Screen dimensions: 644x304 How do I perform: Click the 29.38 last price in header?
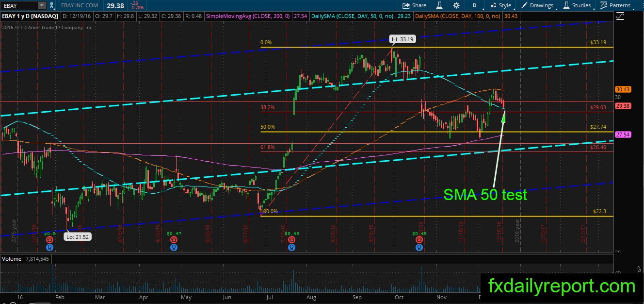(x=115, y=5)
